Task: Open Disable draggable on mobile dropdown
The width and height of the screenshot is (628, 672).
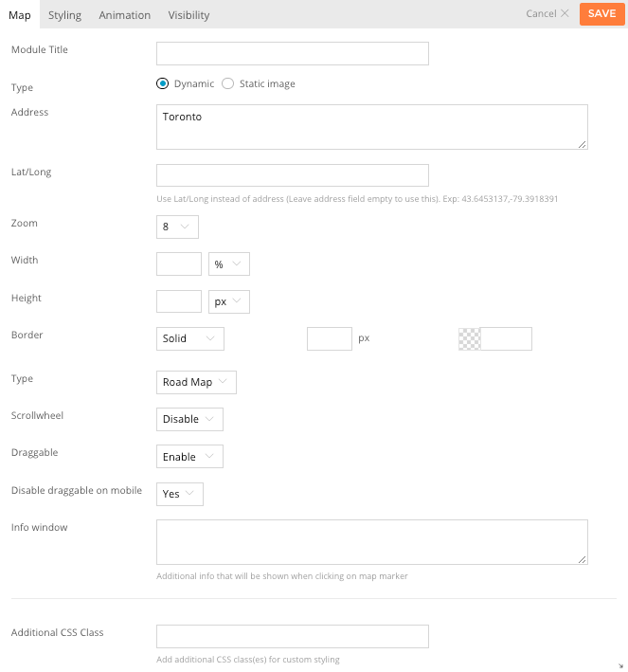Action: [x=179, y=494]
